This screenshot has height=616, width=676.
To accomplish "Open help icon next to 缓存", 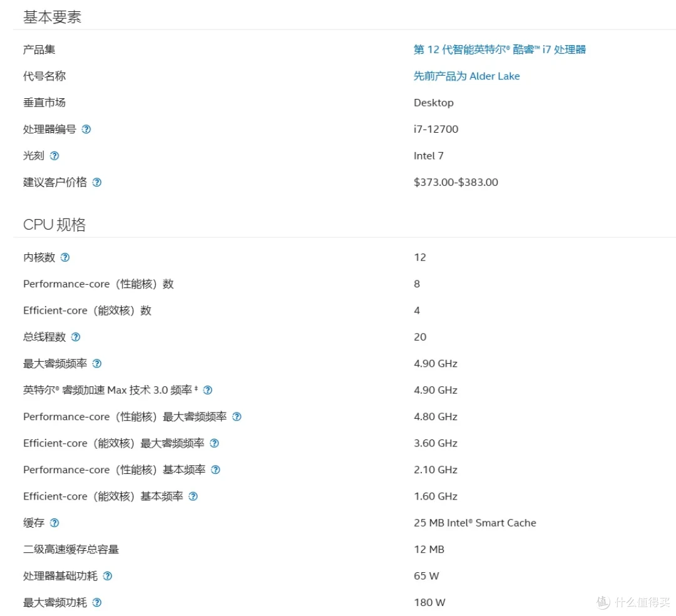I will 54,523.
